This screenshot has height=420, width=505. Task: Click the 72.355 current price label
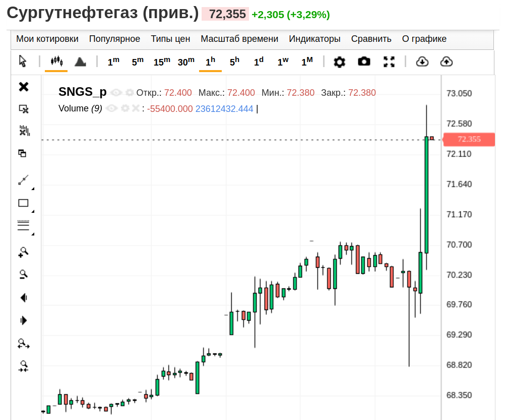pos(469,140)
